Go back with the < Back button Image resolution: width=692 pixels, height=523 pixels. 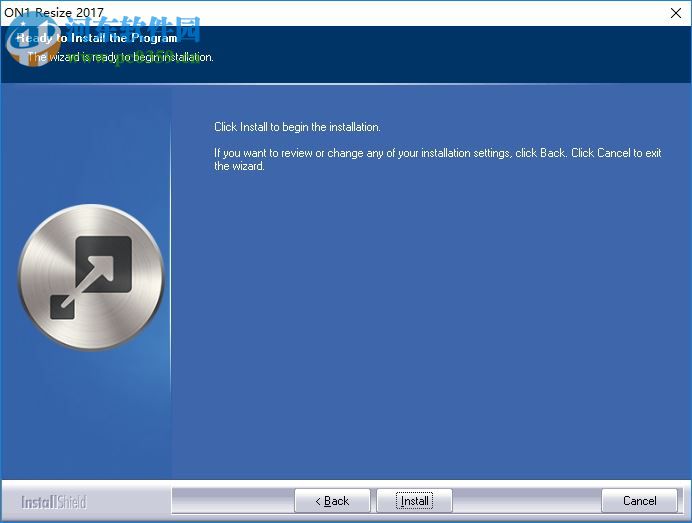[332, 500]
